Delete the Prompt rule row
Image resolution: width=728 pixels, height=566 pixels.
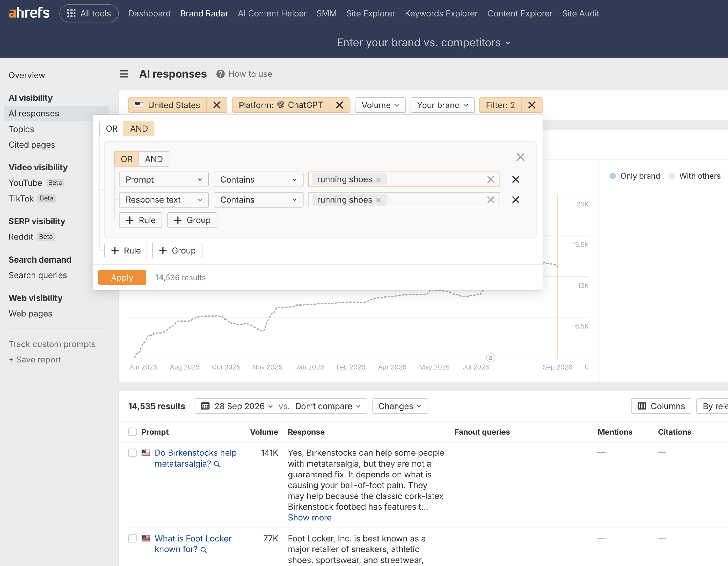[516, 179]
